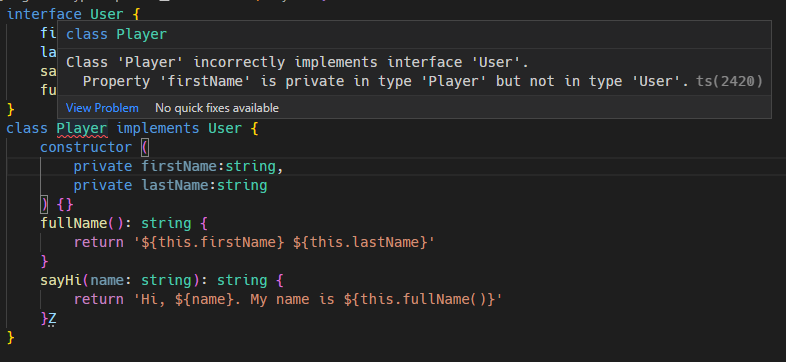Click the 'implements' keyword in the class line
786x362 pixels.
tap(158, 128)
